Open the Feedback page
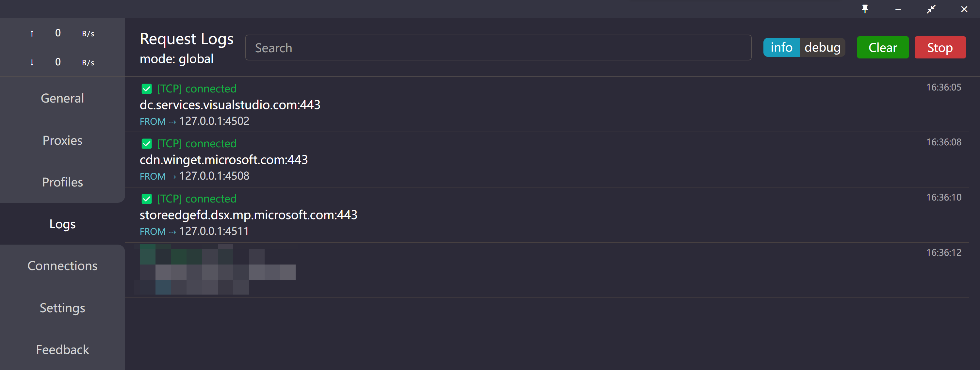 coord(62,349)
